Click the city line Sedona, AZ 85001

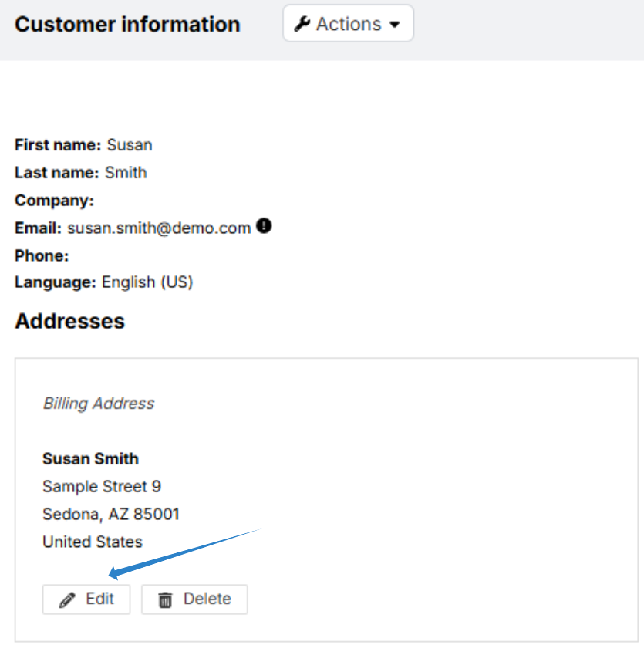pyautogui.click(x=111, y=514)
